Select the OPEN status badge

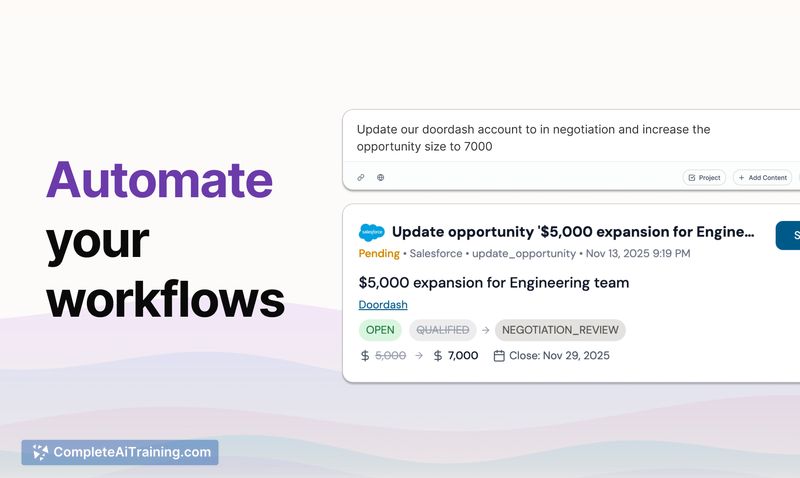(x=380, y=330)
